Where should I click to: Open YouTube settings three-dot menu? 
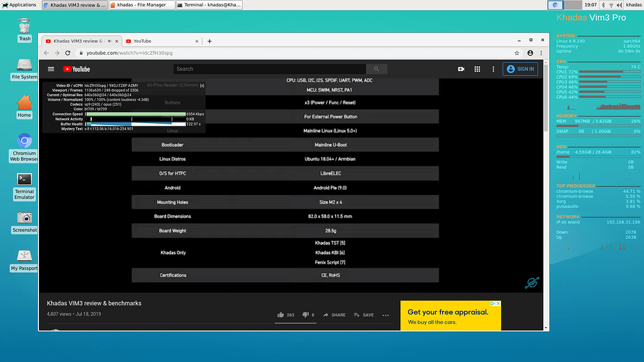pos(494,69)
